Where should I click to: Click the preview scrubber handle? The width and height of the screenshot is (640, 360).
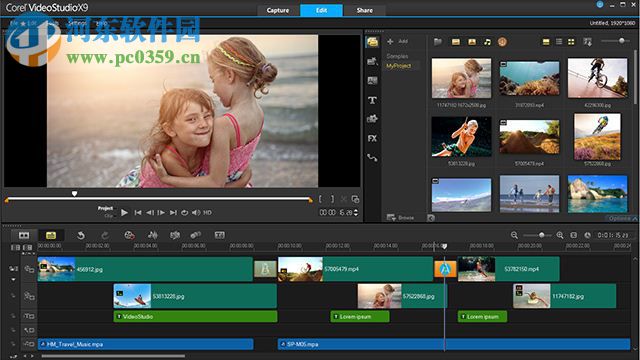click(x=74, y=194)
